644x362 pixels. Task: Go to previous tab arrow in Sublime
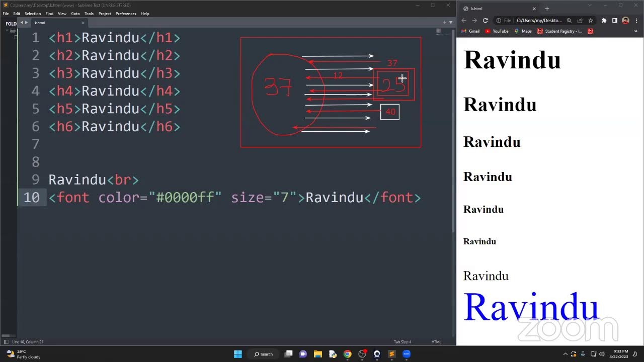pyautogui.click(x=22, y=23)
